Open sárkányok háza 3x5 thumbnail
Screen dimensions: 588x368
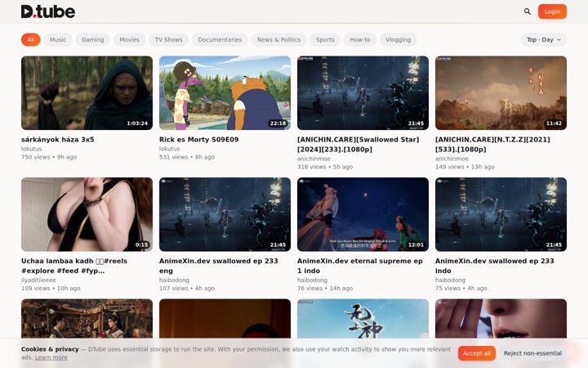click(x=87, y=92)
